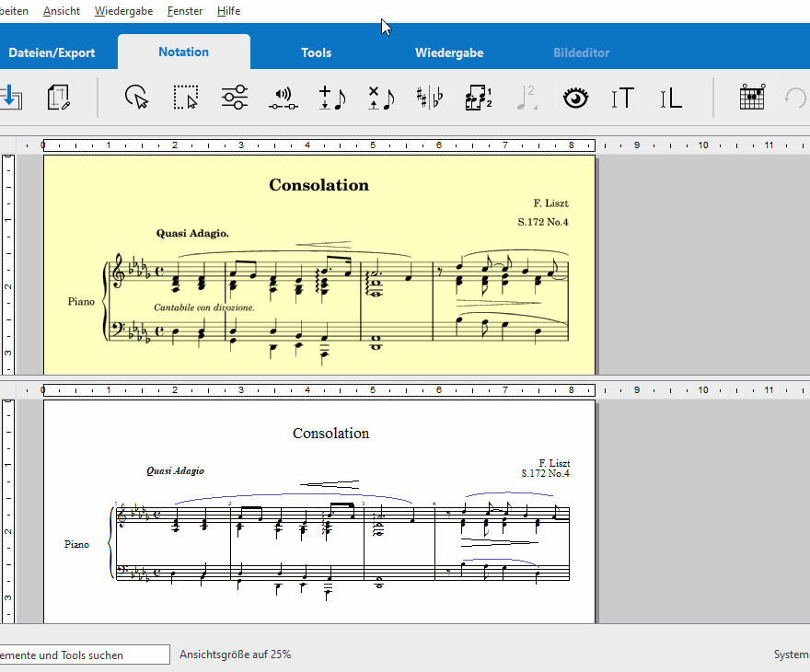Image resolution: width=810 pixels, height=672 pixels.
Task: Switch to the Dateien/Export tab
Action: tap(52, 52)
